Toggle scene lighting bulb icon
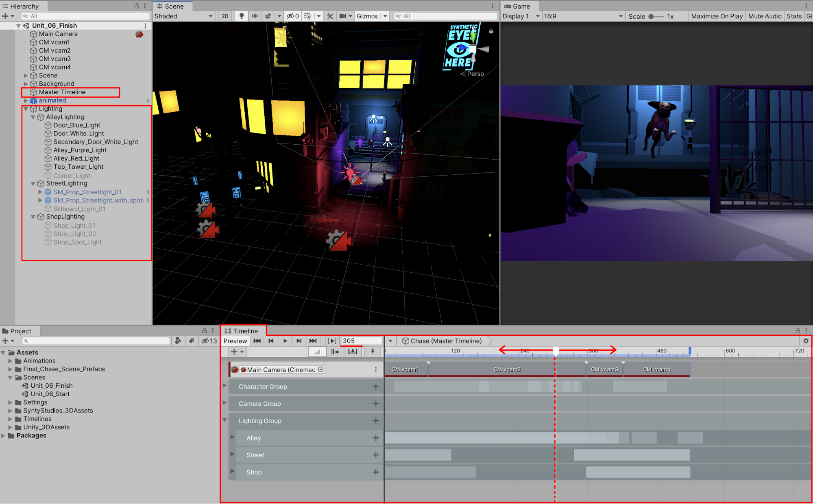Screen dimensions: 813x504 pyautogui.click(x=242, y=16)
